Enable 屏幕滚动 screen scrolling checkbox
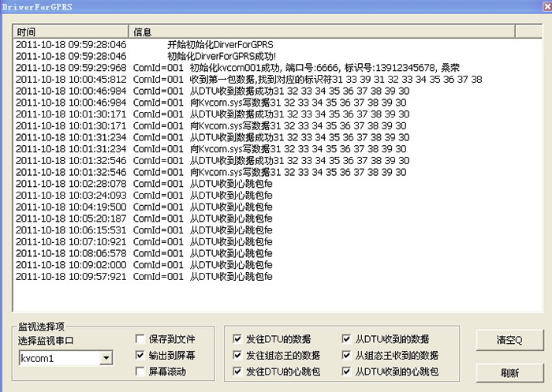This screenshot has width=552, height=392. (141, 371)
